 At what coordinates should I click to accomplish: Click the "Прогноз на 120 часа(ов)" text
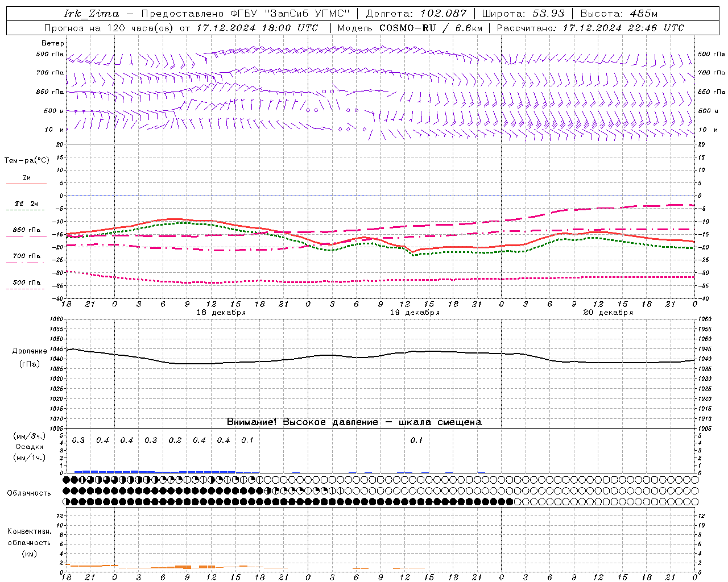(x=110, y=28)
